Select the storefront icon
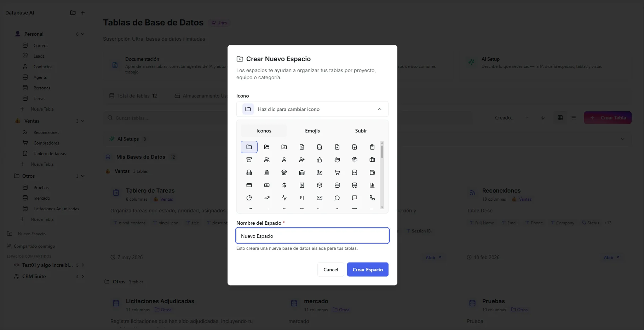The width and height of the screenshot is (644, 330). pos(284,172)
